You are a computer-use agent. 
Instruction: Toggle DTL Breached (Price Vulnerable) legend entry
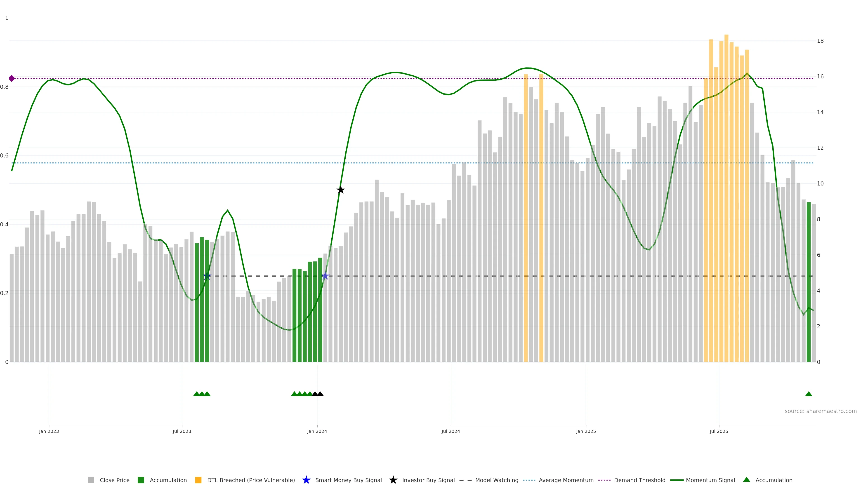pyautogui.click(x=251, y=480)
